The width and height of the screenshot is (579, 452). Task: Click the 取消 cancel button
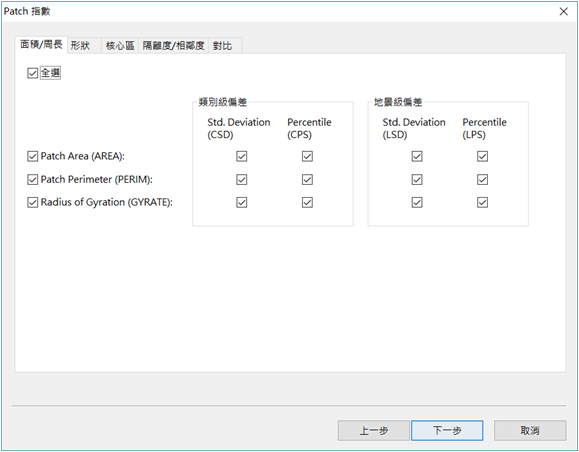click(530, 430)
